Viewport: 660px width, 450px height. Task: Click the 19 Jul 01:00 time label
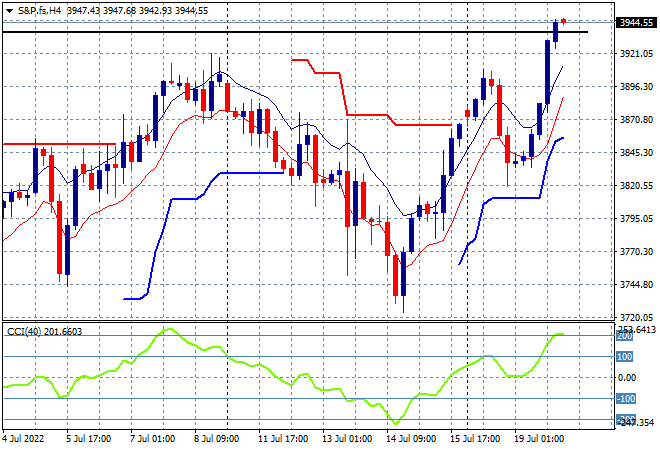pos(539,439)
